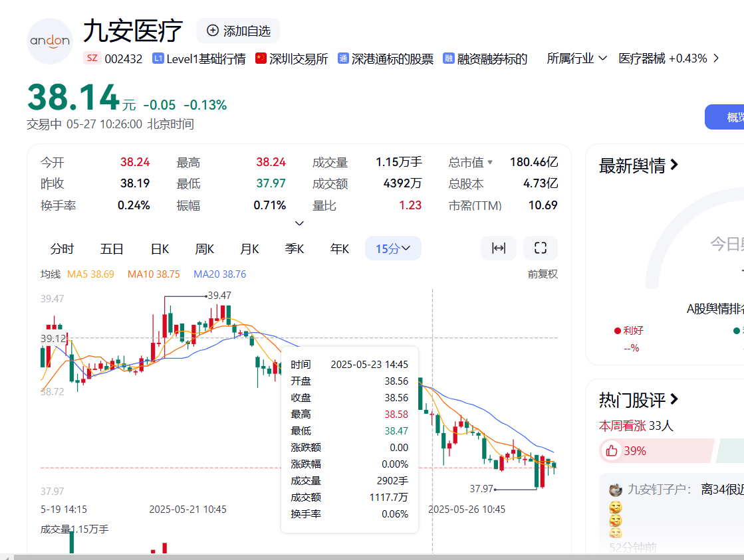
Task: Click the 2025-05-26 10:45 date axis label
Action: pos(467,510)
